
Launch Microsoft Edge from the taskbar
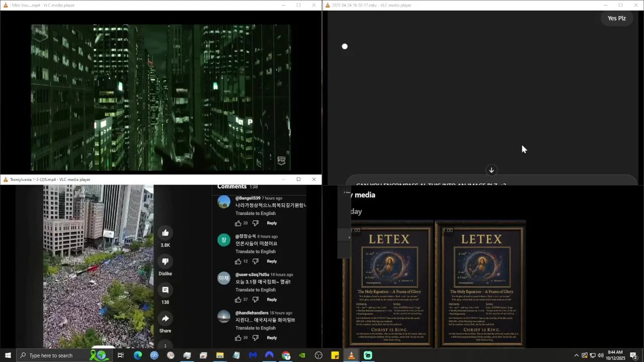click(x=137, y=355)
